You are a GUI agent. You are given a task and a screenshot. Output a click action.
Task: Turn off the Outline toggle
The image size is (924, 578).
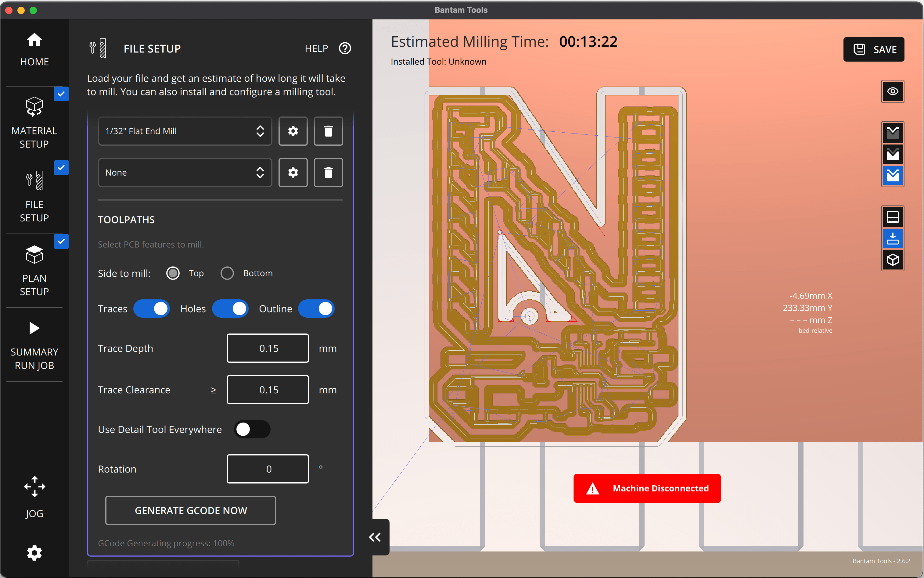[316, 309]
